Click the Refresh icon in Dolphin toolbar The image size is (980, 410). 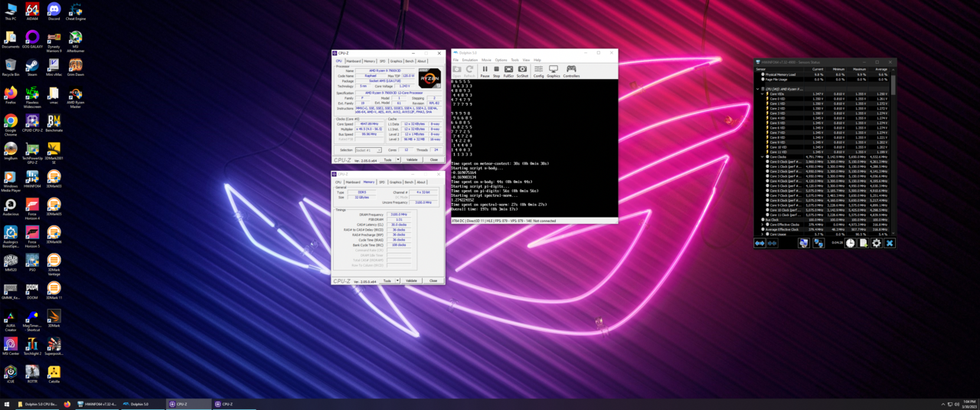pyautogui.click(x=469, y=70)
